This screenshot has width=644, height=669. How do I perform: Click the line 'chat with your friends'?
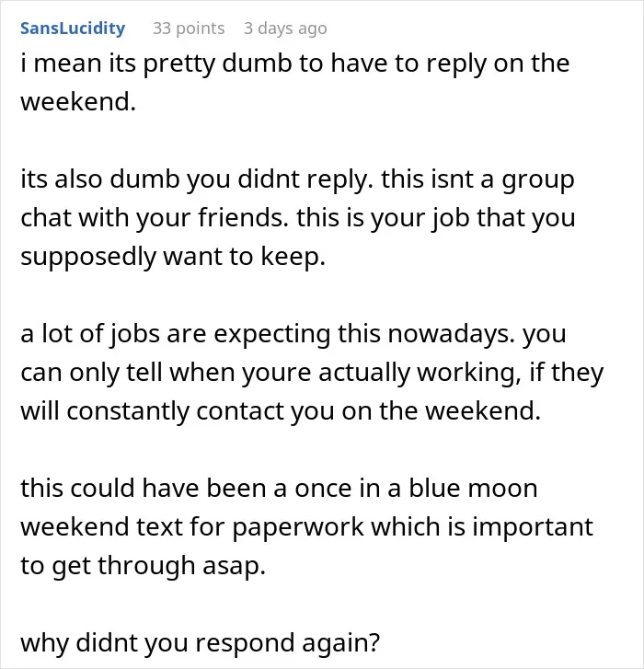tap(298, 218)
